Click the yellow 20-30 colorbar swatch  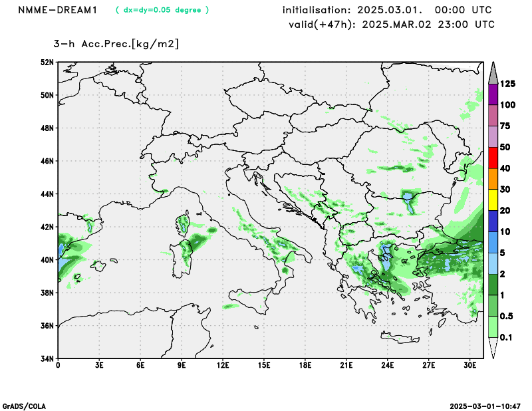[x=493, y=200]
